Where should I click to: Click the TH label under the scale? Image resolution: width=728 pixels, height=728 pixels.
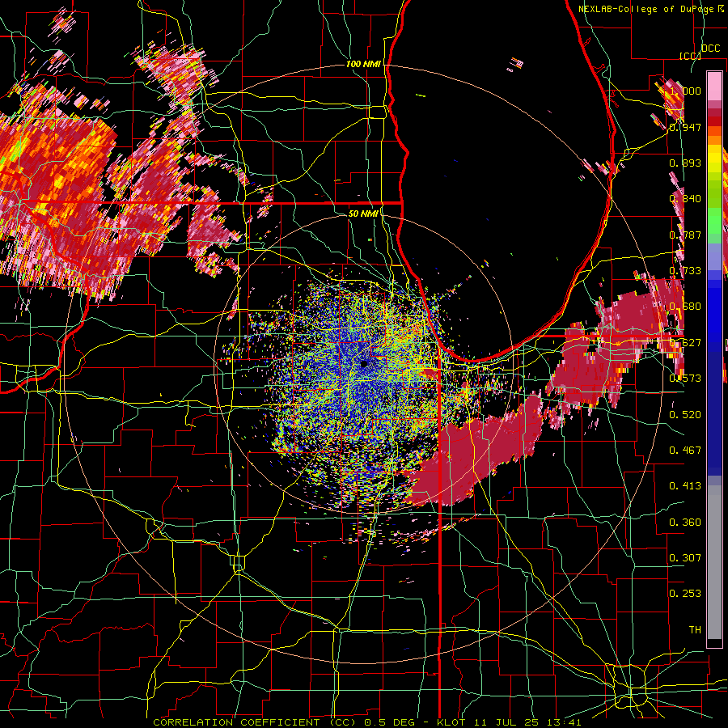point(695,630)
